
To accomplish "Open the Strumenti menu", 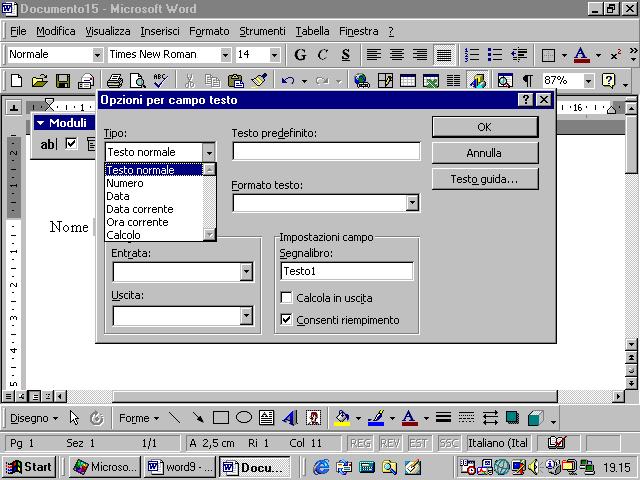I will (x=262, y=31).
